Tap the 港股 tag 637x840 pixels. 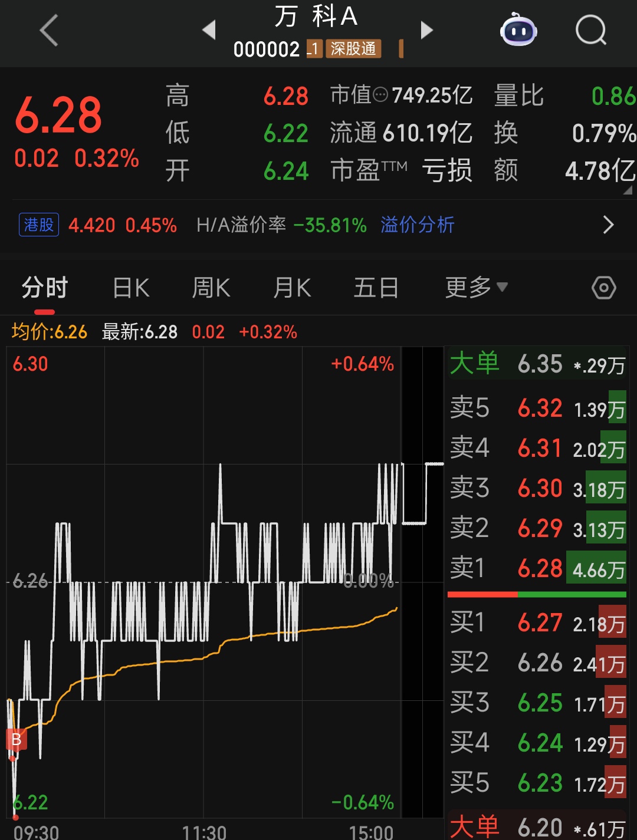click(x=39, y=225)
